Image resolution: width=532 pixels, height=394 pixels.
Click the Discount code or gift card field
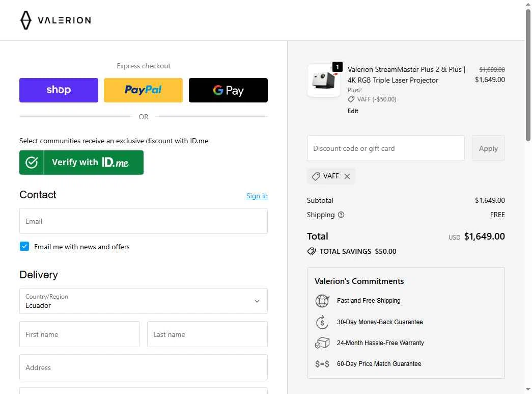pos(386,148)
